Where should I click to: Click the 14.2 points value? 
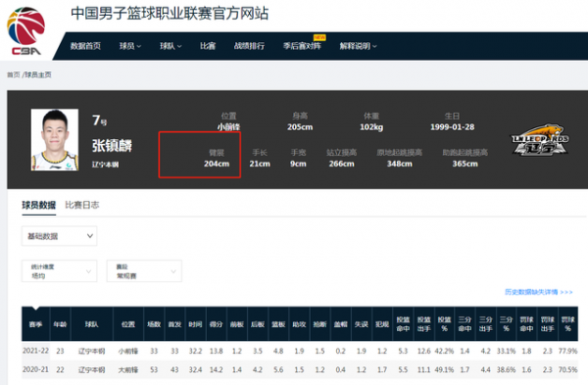[x=216, y=370]
